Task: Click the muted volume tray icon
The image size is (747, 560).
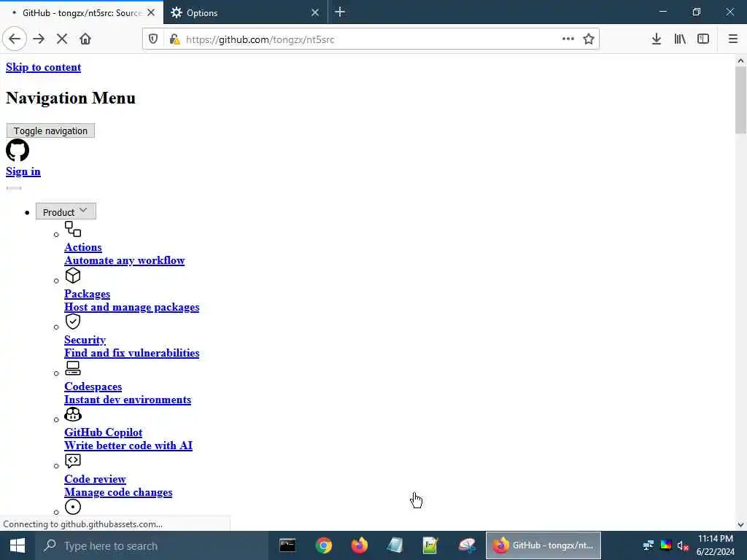Action: (683, 545)
